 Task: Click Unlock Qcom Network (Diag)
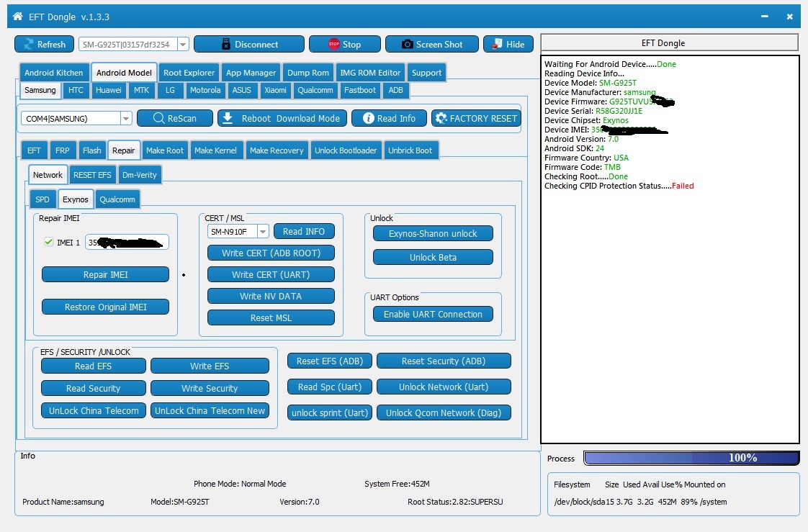coord(444,412)
